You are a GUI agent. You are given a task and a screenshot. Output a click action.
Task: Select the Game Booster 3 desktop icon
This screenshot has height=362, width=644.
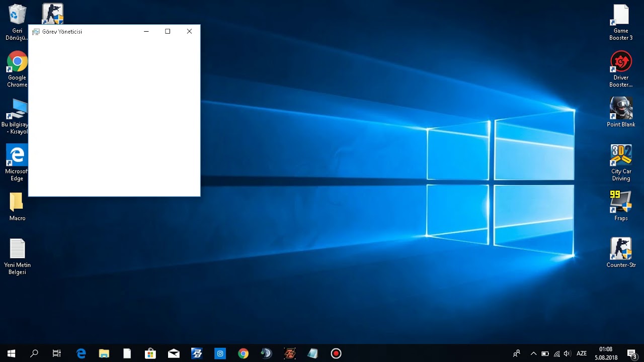click(621, 22)
